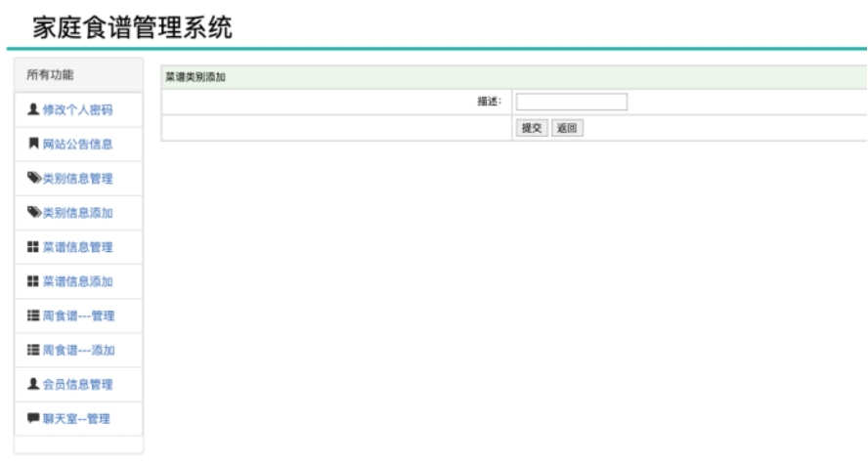This screenshot has width=868, height=461.
Task: Click the grid icon beside 菜谱信息管理
Action: coord(33,247)
